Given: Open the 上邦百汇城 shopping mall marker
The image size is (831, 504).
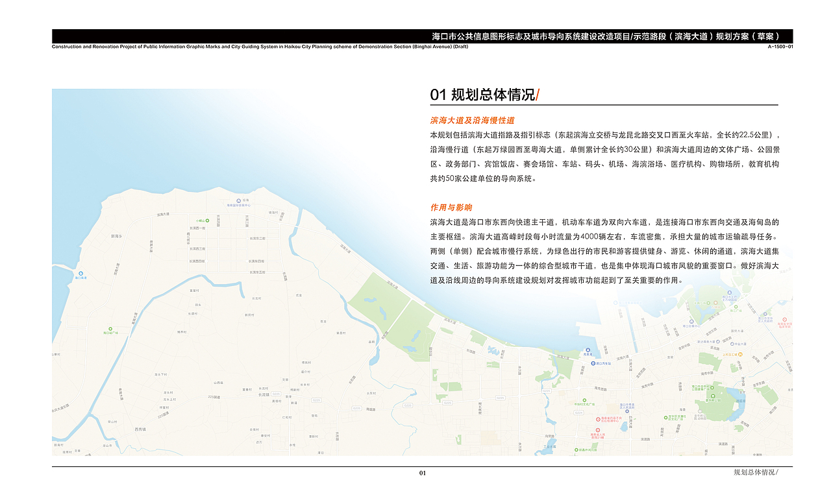Looking at the screenshot, I should click(x=740, y=355).
